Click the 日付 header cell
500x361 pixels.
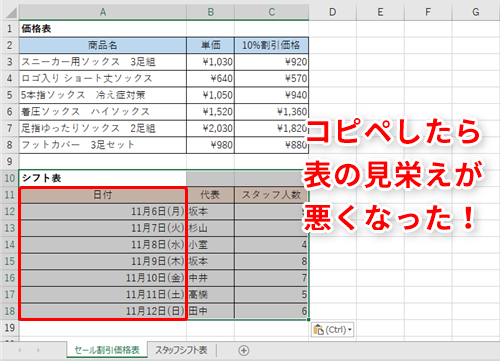[103, 195]
